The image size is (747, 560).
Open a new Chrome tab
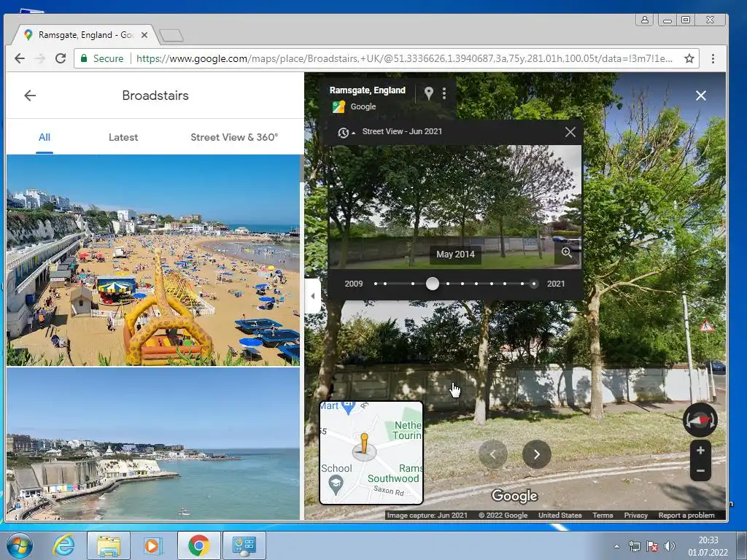point(171,36)
